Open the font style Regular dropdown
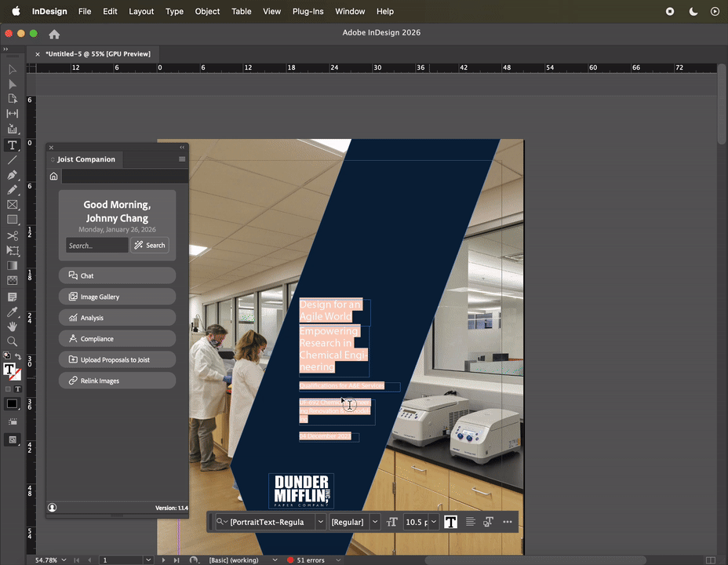The height and width of the screenshot is (565, 728). 375,522
